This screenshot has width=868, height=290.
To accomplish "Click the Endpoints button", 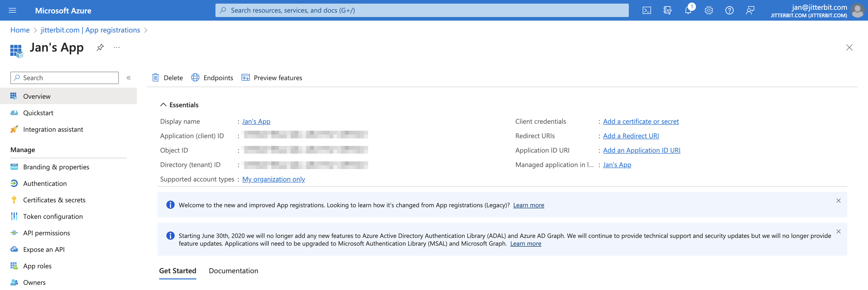I will (x=212, y=77).
